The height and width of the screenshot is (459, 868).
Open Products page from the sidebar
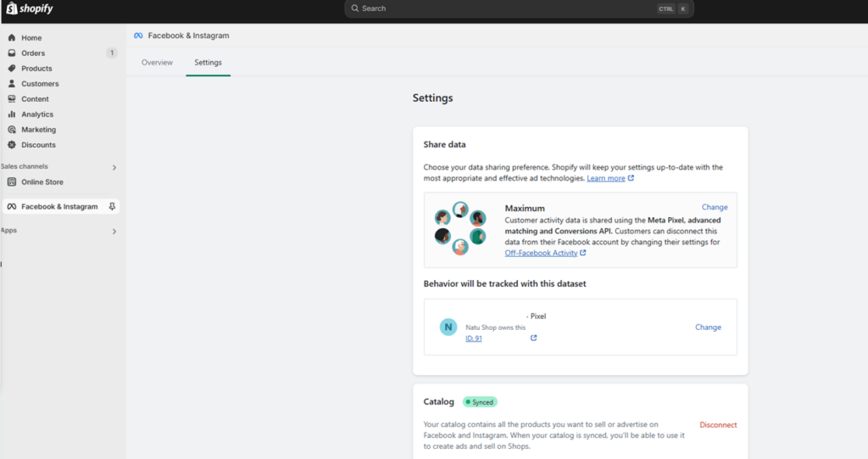(36, 69)
